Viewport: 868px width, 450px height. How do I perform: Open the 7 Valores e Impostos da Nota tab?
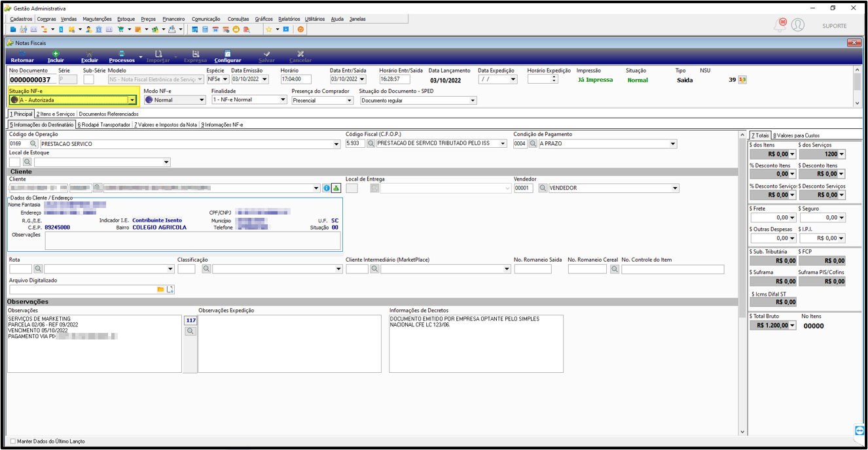[x=166, y=124]
